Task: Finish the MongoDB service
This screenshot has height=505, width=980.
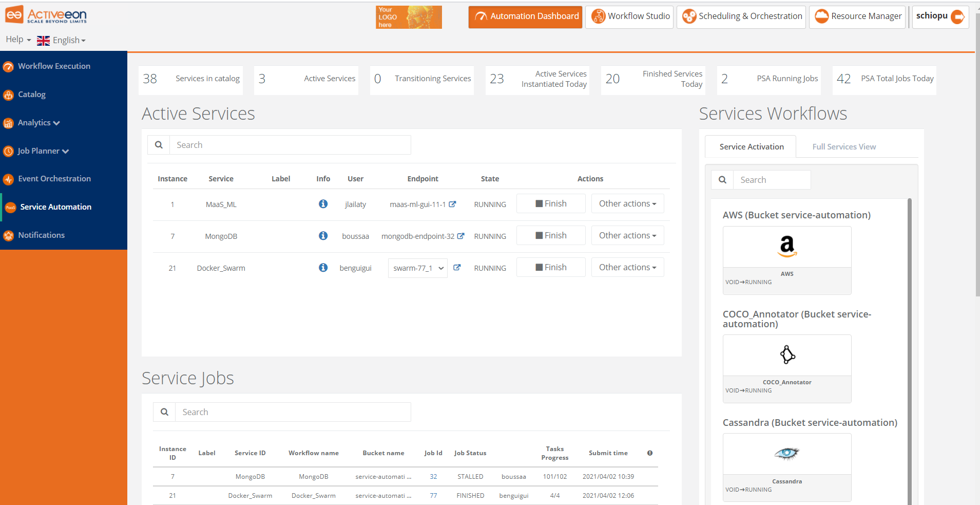Action: tap(551, 235)
